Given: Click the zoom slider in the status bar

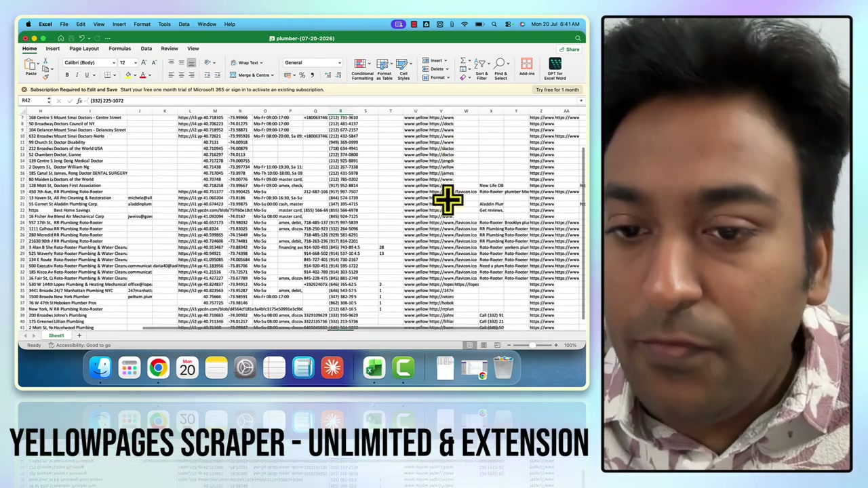Looking at the screenshot, I should click(532, 345).
